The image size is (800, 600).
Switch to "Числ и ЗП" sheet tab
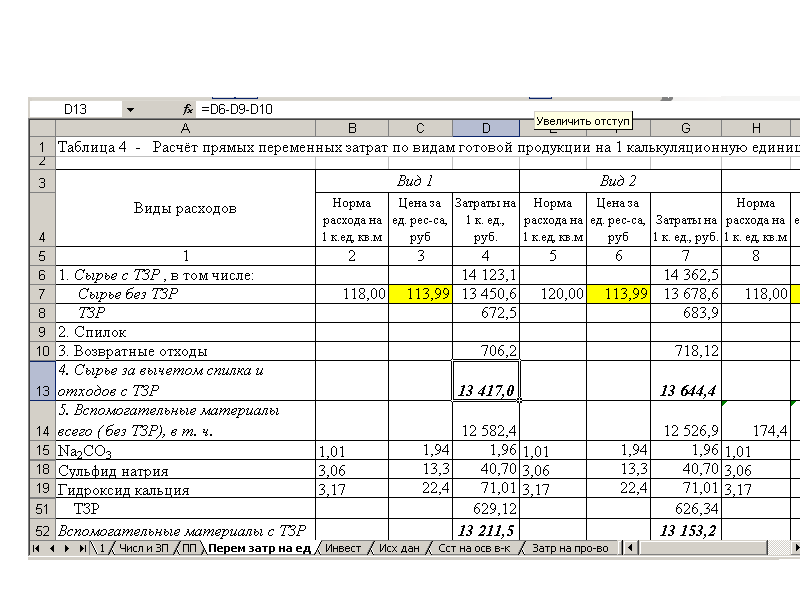click(x=143, y=548)
